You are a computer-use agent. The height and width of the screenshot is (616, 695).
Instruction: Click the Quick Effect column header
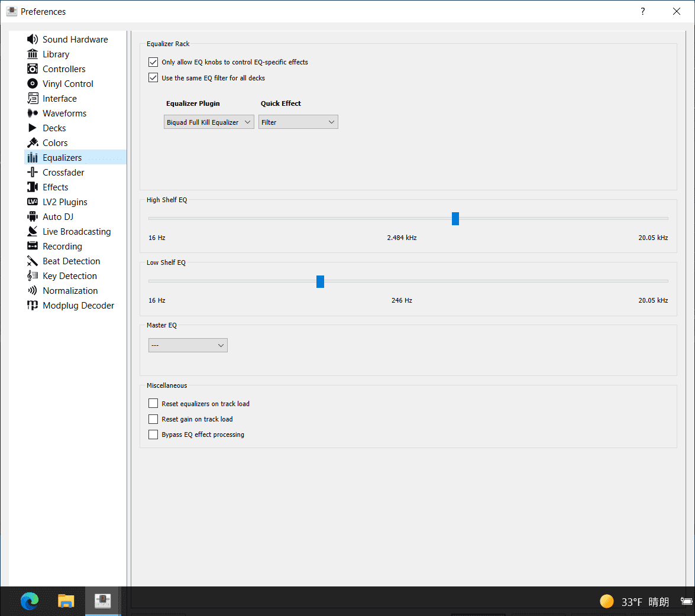tap(280, 103)
